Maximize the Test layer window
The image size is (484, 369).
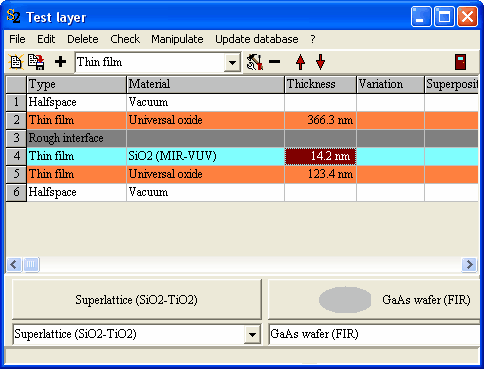click(444, 16)
